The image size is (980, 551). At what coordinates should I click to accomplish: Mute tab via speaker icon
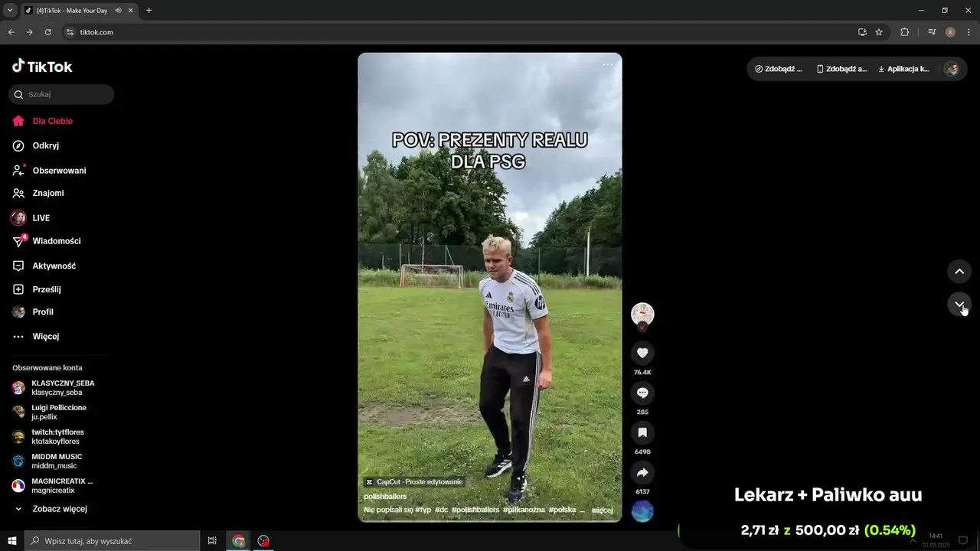[119, 11]
